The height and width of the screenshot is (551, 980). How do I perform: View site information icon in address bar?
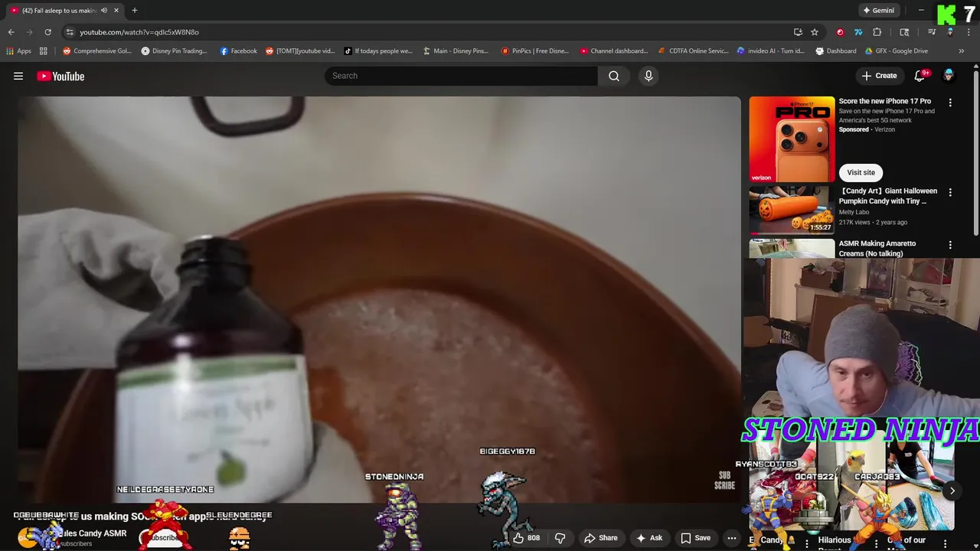(70, 32)
